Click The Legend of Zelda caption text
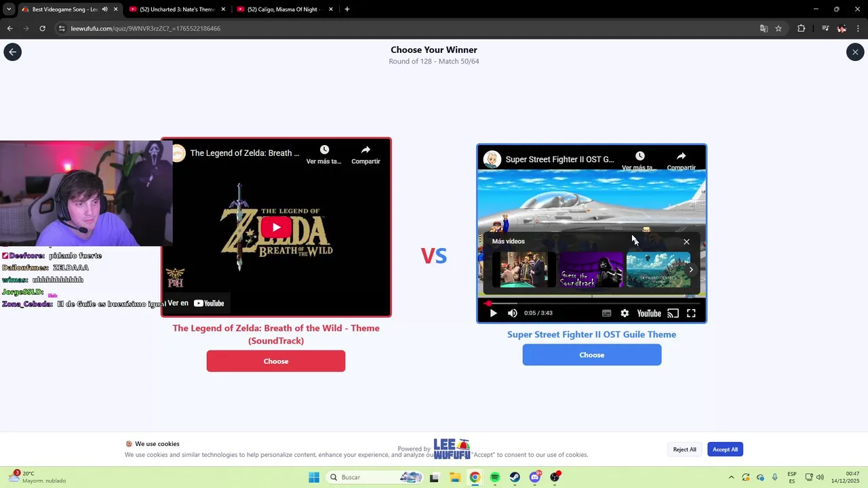The height and width of the screenshot is (488, 868). pos(276,334)
